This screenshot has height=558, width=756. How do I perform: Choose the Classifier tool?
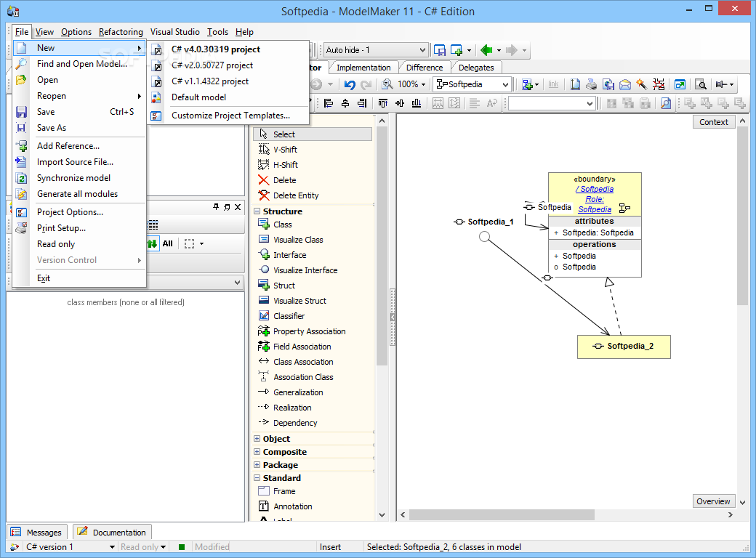(x=289, y=316)
